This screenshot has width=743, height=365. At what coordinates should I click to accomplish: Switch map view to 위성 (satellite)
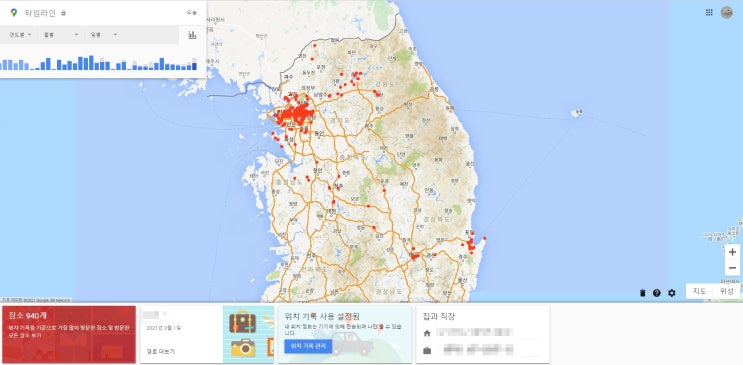tap(726, 291)
